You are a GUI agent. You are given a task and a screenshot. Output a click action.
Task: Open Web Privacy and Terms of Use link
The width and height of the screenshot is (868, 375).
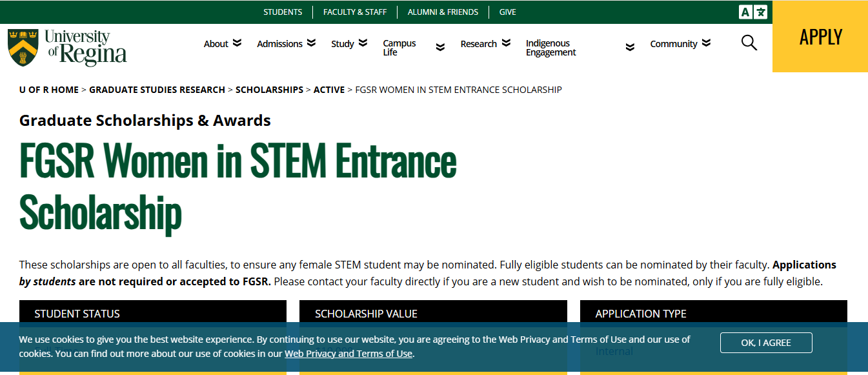[x=348, y=354]
